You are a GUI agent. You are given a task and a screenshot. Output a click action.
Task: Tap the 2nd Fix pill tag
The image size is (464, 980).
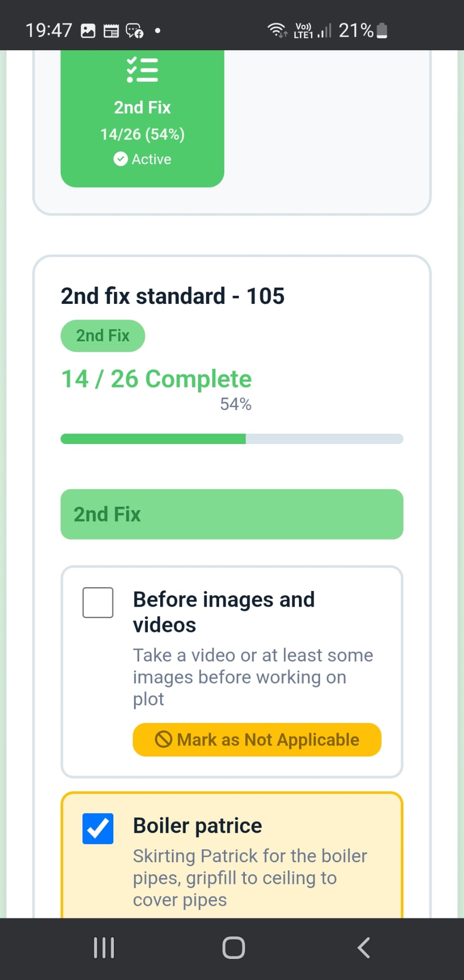(x=103, y=335)
